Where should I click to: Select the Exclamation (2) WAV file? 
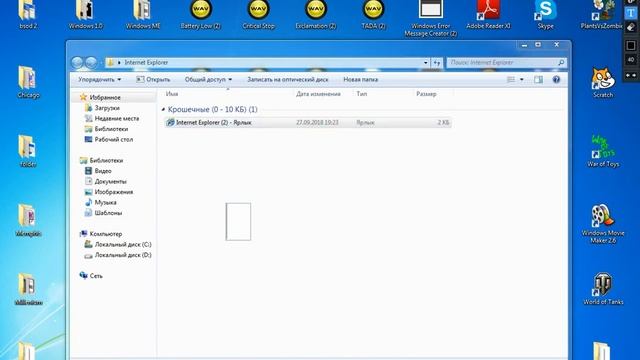coord(316,15)
